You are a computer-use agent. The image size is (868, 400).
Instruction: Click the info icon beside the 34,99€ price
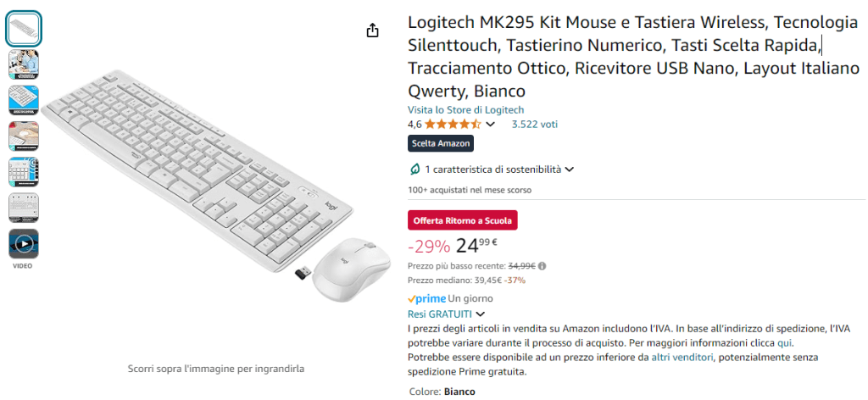tap(542, 265)
